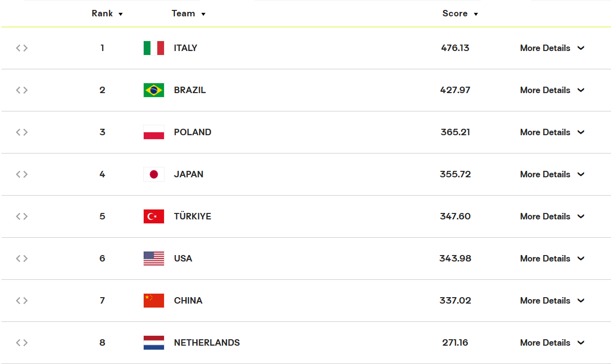Open More Details for Türkiye

(552, 216)
